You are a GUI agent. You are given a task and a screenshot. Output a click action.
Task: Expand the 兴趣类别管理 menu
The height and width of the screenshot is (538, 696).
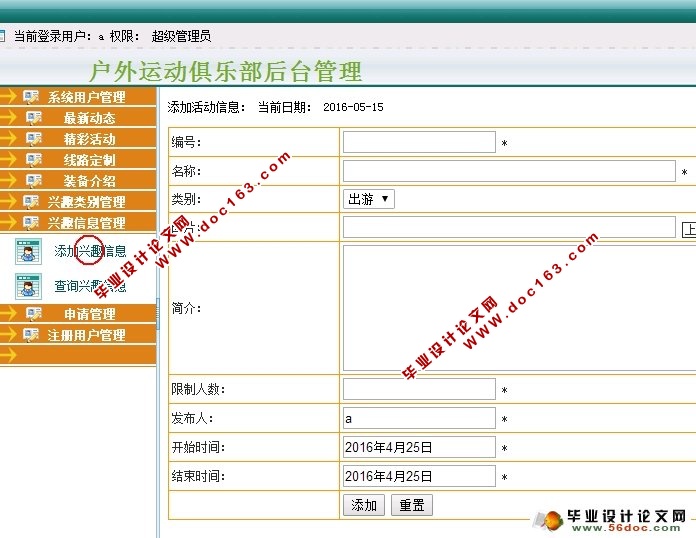tap(87, 202)
